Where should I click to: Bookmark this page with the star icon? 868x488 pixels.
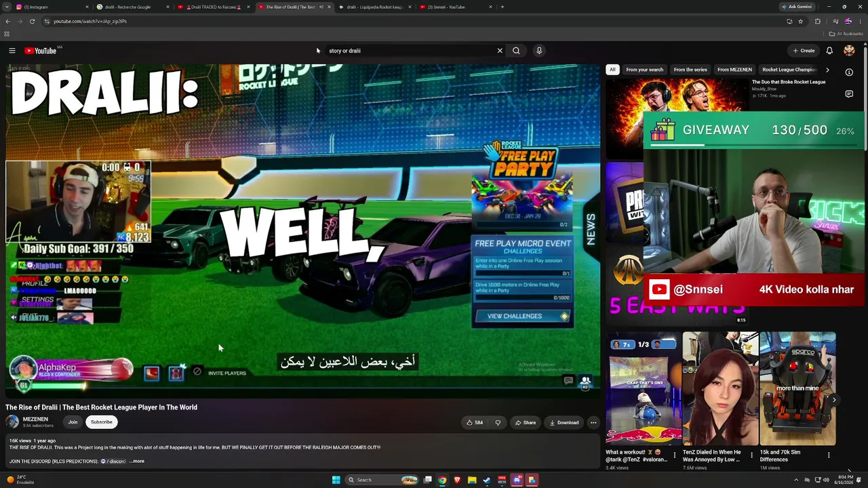click(801, 21)
